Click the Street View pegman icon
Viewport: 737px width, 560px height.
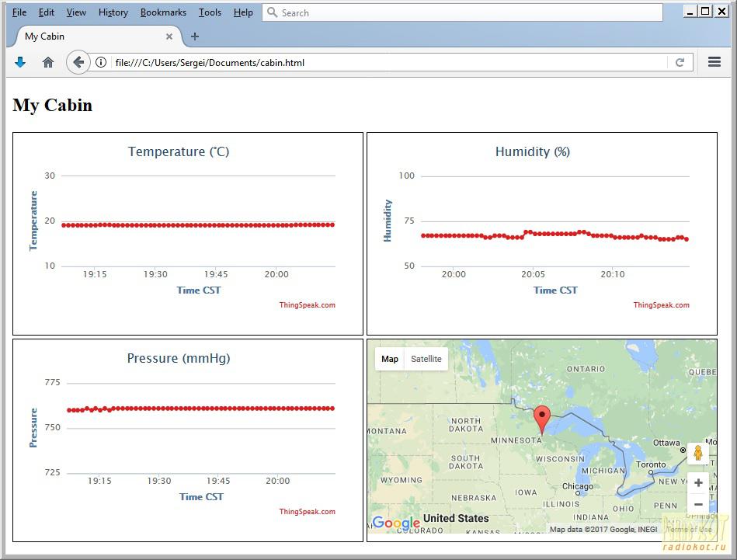[x=697, y=454]
